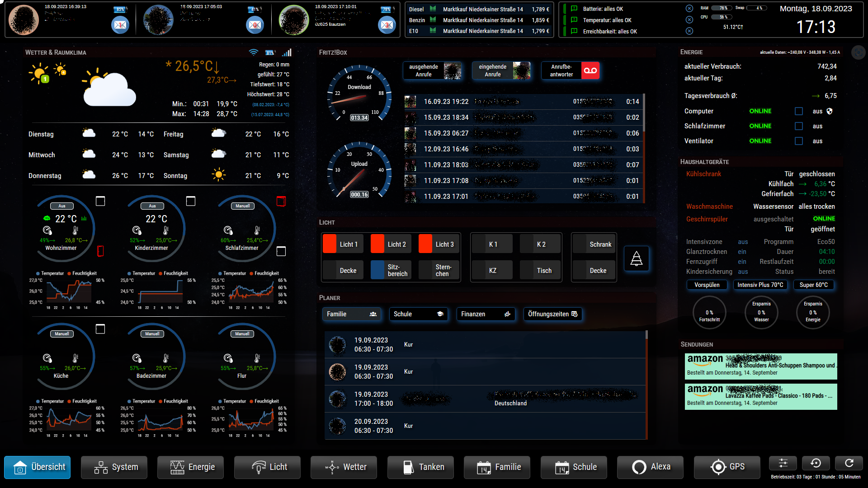
Task: Check the Ventilator power checkbox
Action: click(799, 141)
